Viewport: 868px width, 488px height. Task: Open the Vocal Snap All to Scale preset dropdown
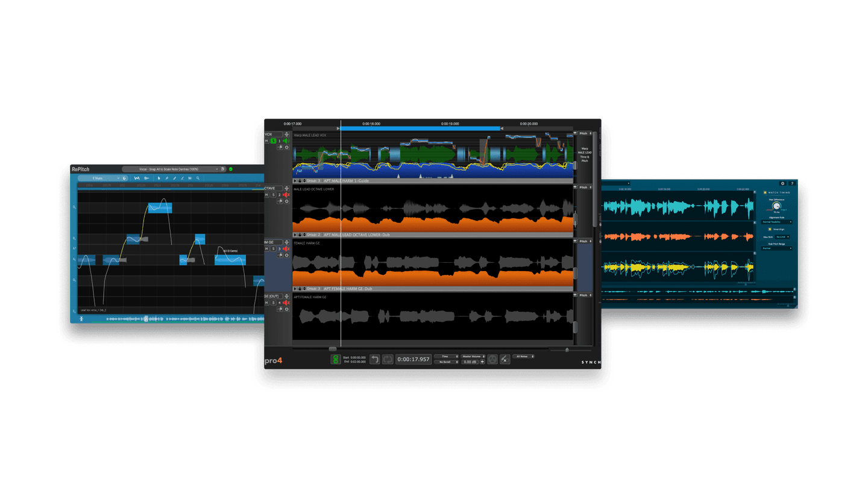pyautogui.click(x=171, y=169)
